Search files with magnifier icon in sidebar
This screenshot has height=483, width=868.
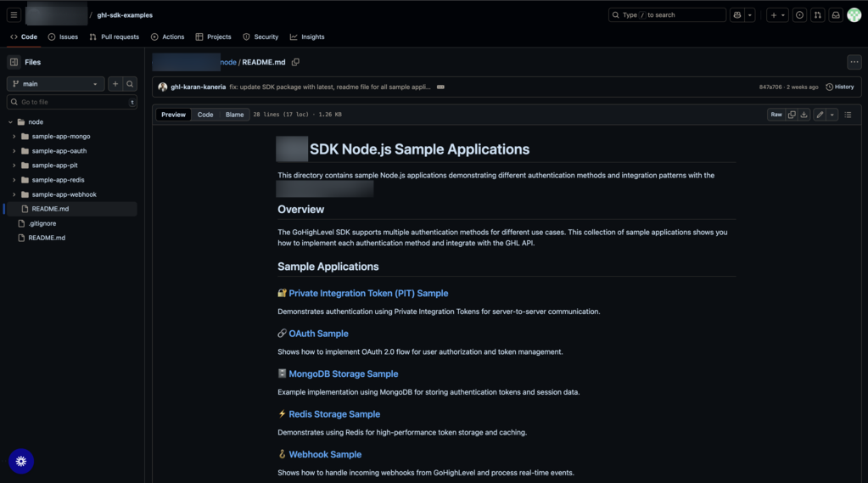[130, 84]
